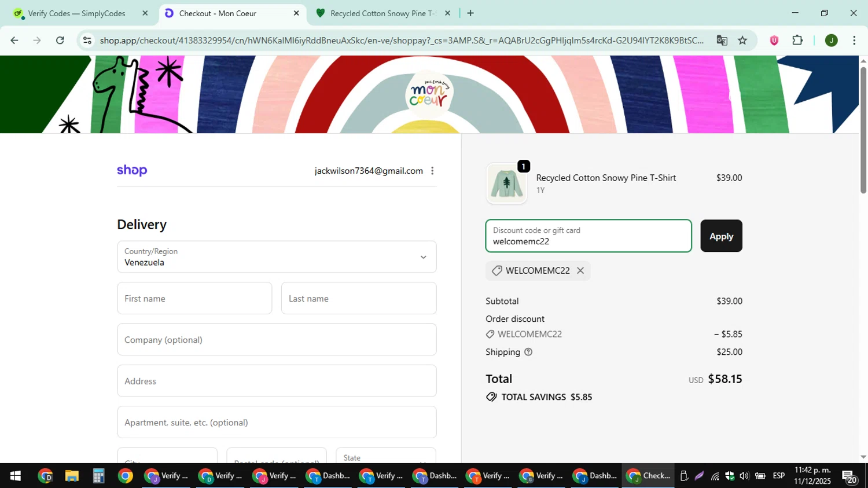Open the Google Translate page icon
Image resolution: width=868 pixels, height=488 pixels.
(x=722, y=40)
